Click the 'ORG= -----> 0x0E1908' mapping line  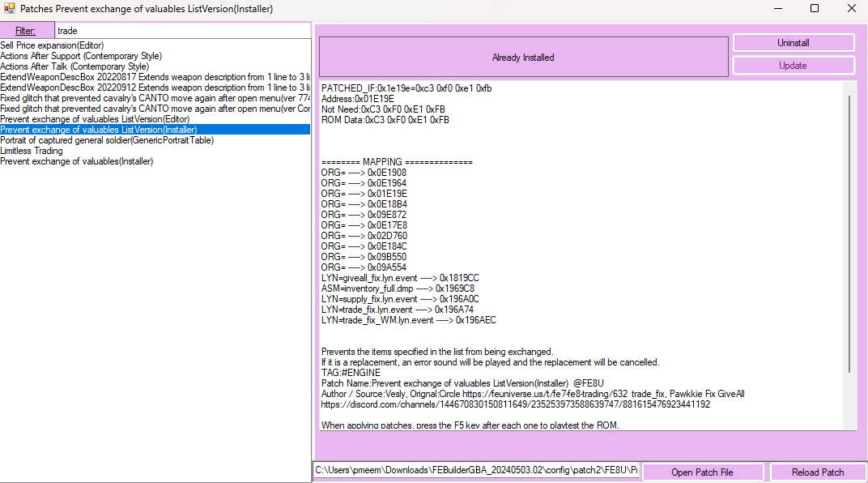coord(364,173)
